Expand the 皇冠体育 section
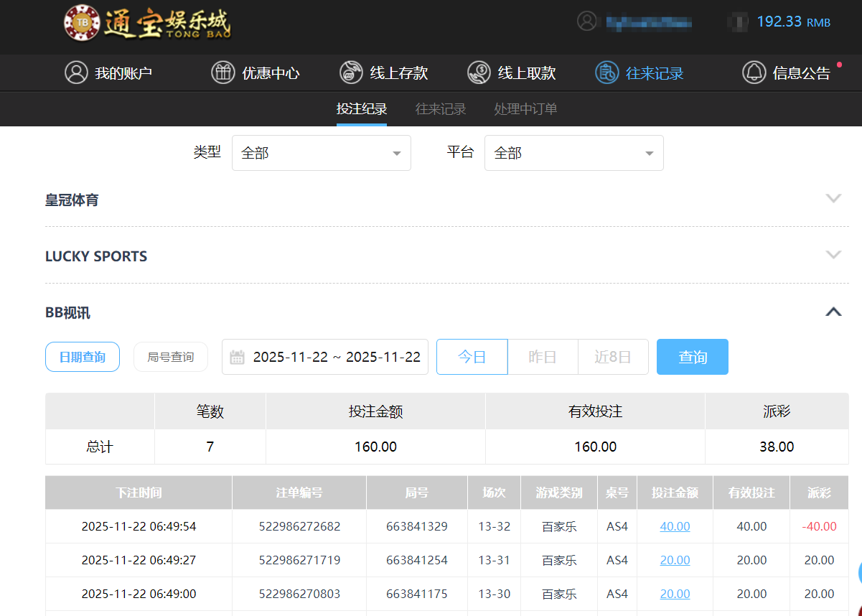862x616 pixels. [x=833, y=198]
